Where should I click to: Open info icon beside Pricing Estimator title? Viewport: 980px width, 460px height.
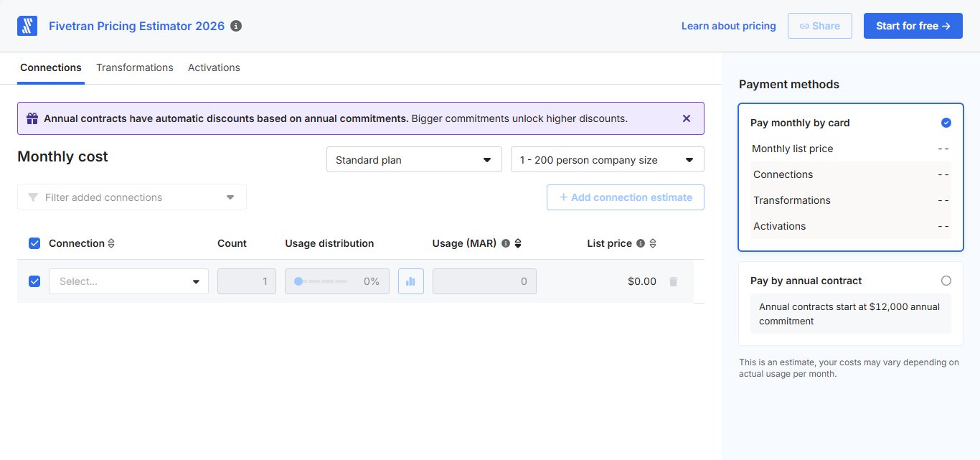tap(236, 26)
